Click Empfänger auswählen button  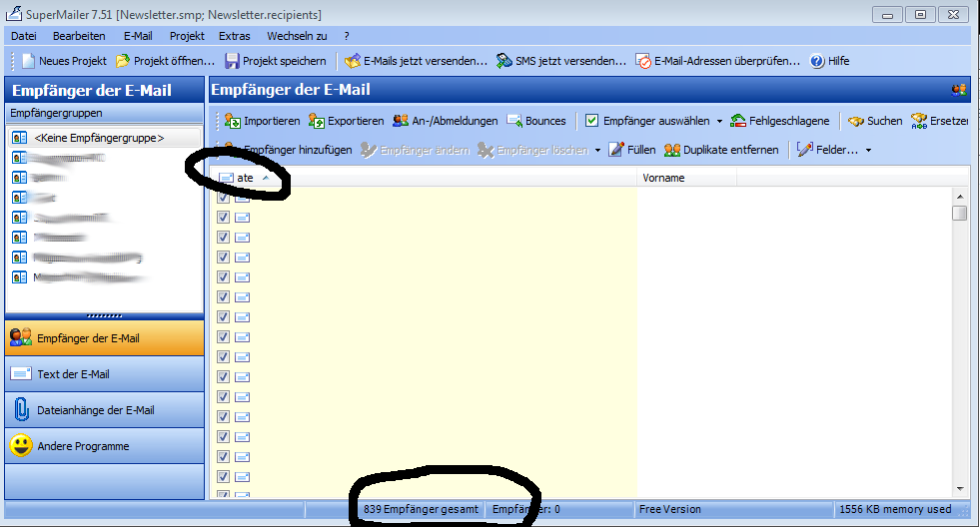click(x=647, y=121)
